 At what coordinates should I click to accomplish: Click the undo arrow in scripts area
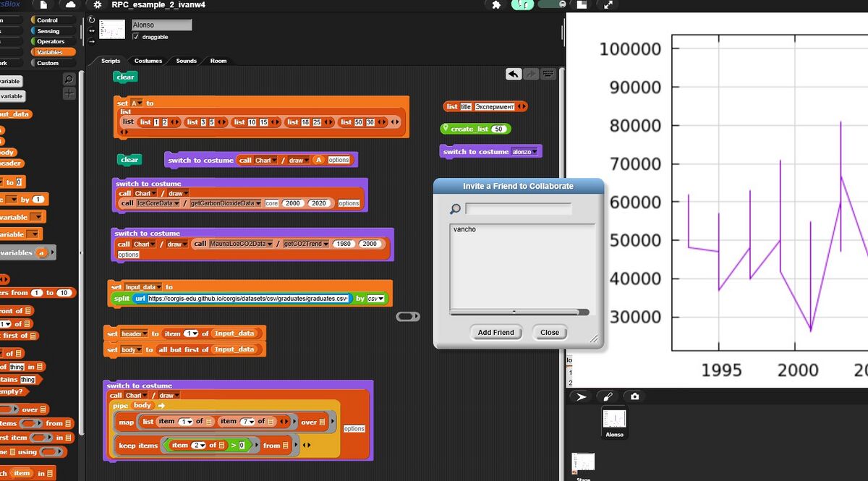(x=513, y=74)
